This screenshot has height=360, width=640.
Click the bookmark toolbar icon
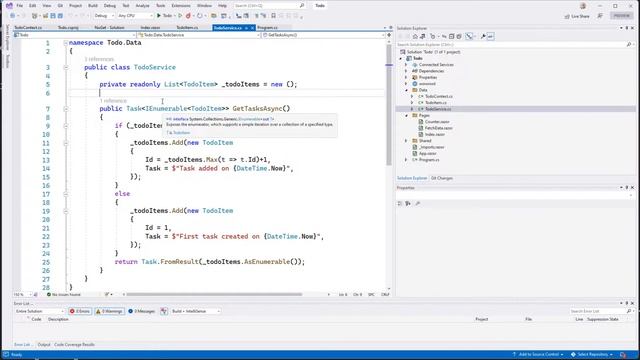(273, 16)
